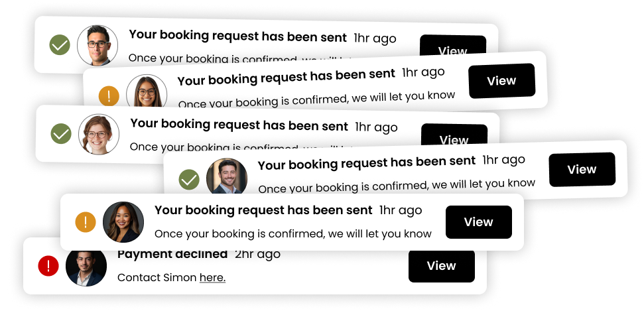Open the avatar of the long-haired woman with glasses

147,93
